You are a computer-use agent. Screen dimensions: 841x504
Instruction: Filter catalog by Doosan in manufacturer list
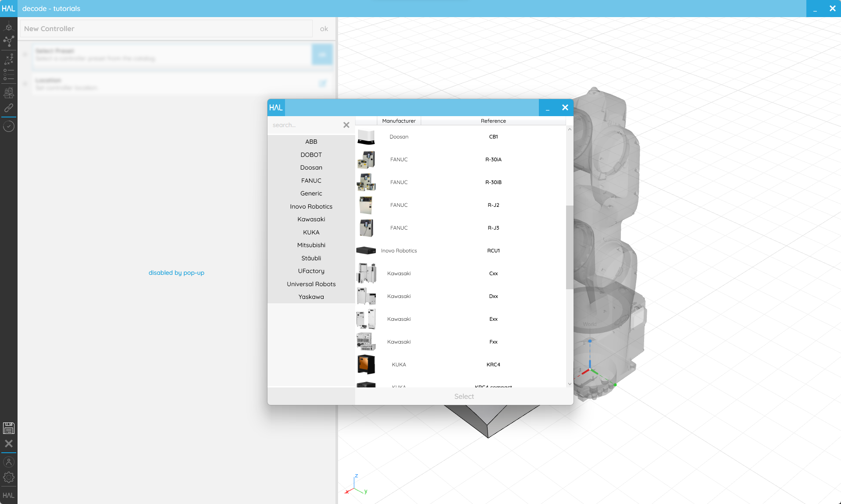tap(311, 167)
